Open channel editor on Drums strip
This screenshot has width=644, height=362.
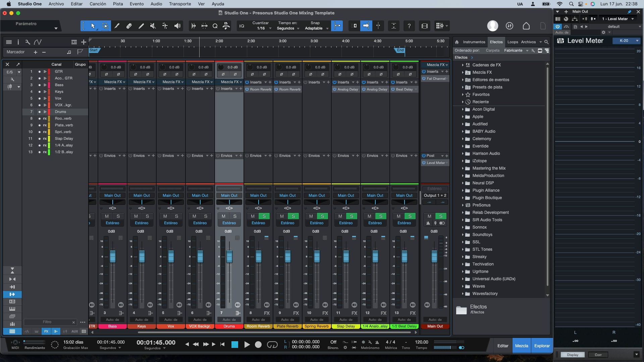pyautogui.click(x=238, y=305)
